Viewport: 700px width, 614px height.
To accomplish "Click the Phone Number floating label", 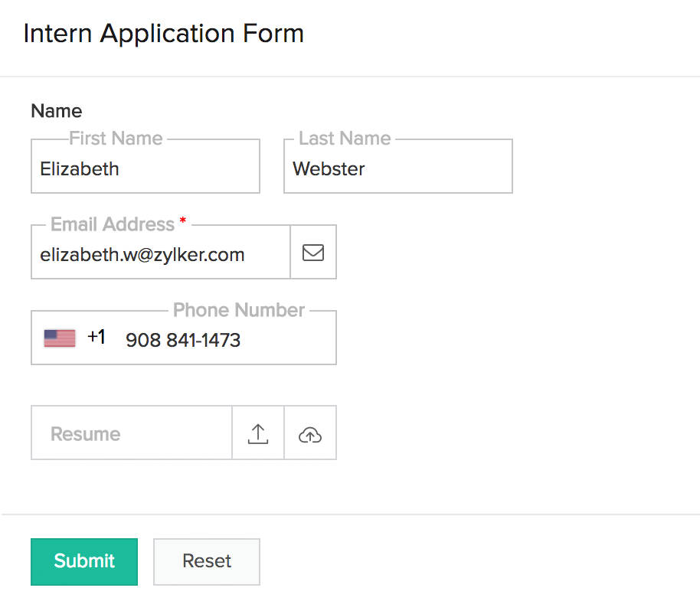I will pos(239,310).
